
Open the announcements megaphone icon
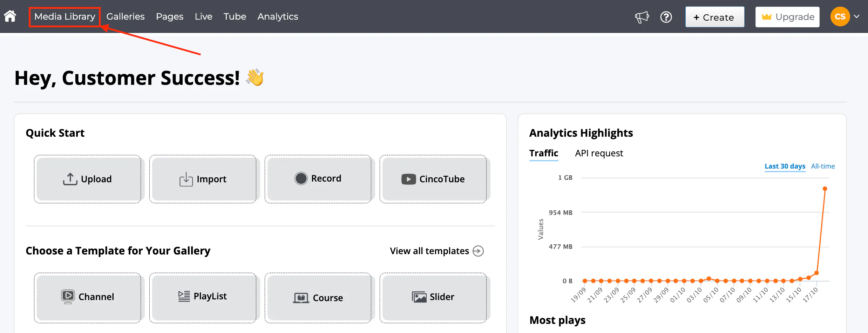(x=642, y=17)
